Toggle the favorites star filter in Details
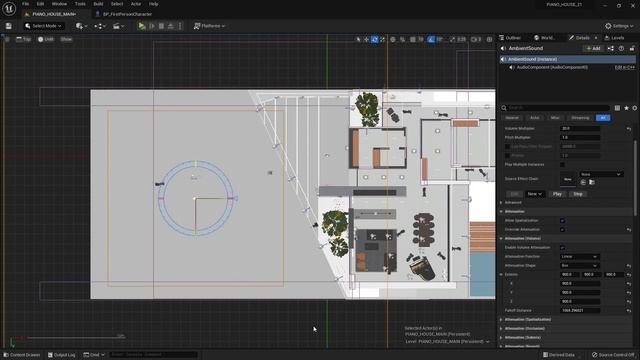Image resolution: width=640 pixels, height=360 pixels. [626, 108]
